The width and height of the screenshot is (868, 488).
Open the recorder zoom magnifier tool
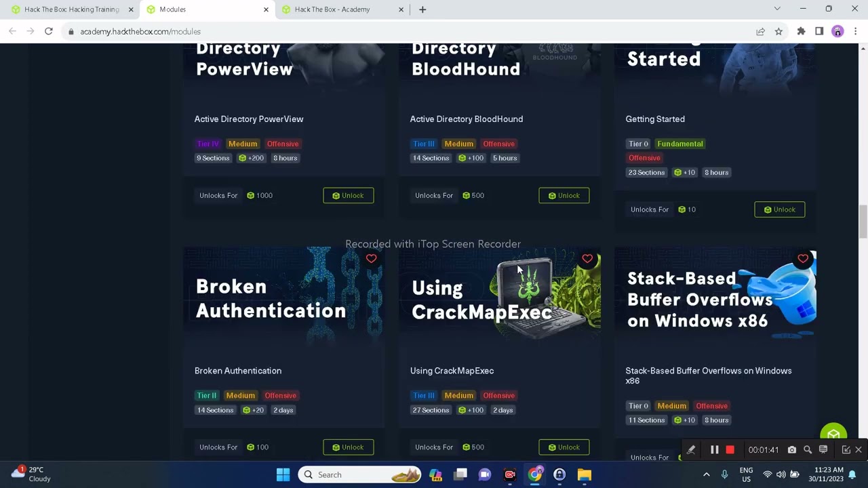(x=808, y=450)
